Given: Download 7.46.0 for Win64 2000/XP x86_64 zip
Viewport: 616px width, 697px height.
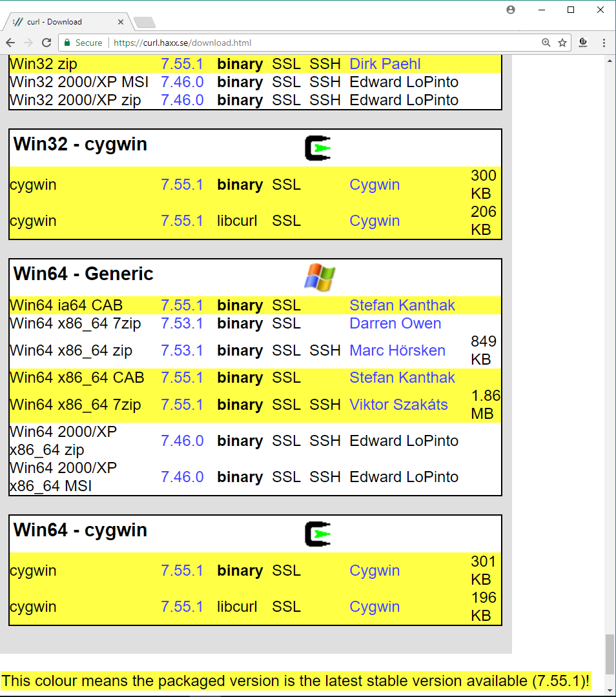Looking at the screenshot, I should click(182, 441).
